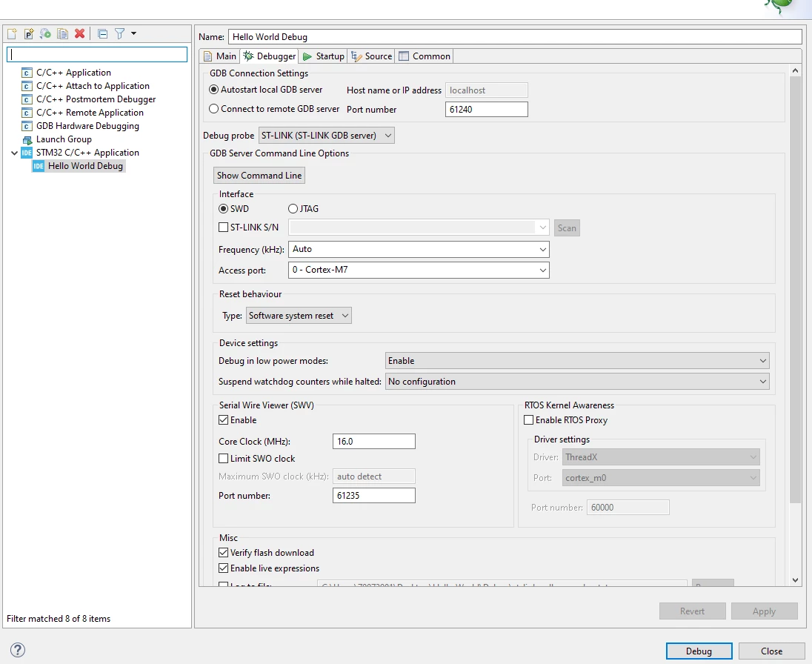Click the Close button
The height and width of the screenshot is (664, 812).
click(x=771, y=651)
